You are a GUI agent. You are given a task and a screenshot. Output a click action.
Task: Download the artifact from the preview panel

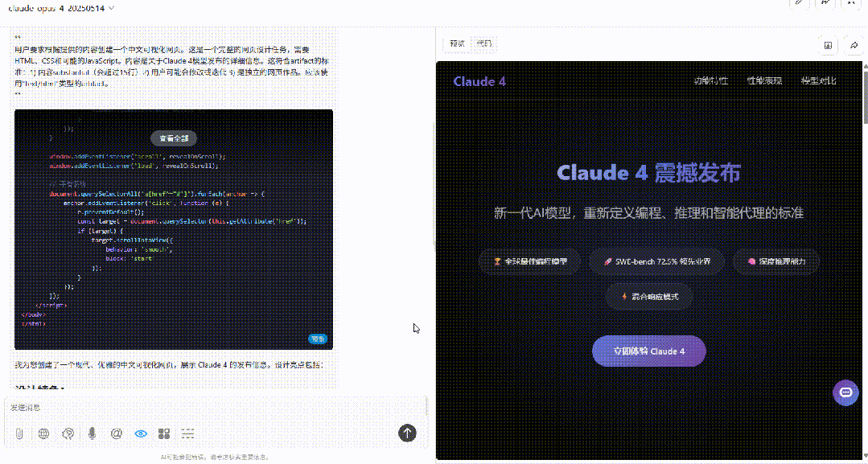click(828, 45)
